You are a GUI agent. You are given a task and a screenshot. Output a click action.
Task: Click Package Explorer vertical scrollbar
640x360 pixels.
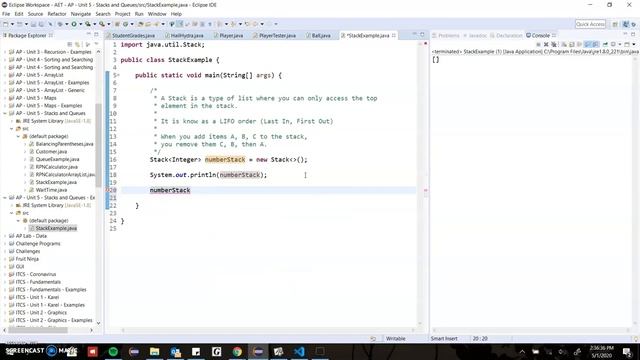98,145
